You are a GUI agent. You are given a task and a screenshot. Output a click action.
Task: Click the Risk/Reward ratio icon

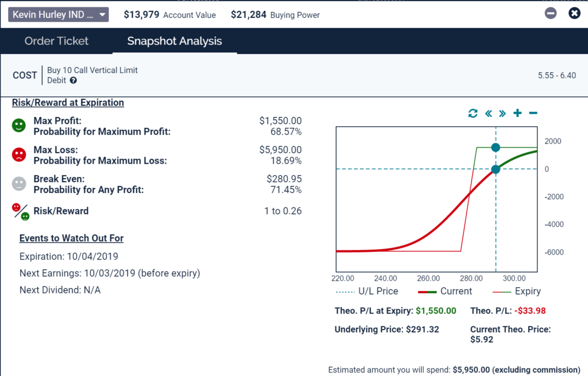tap(21, 211)
